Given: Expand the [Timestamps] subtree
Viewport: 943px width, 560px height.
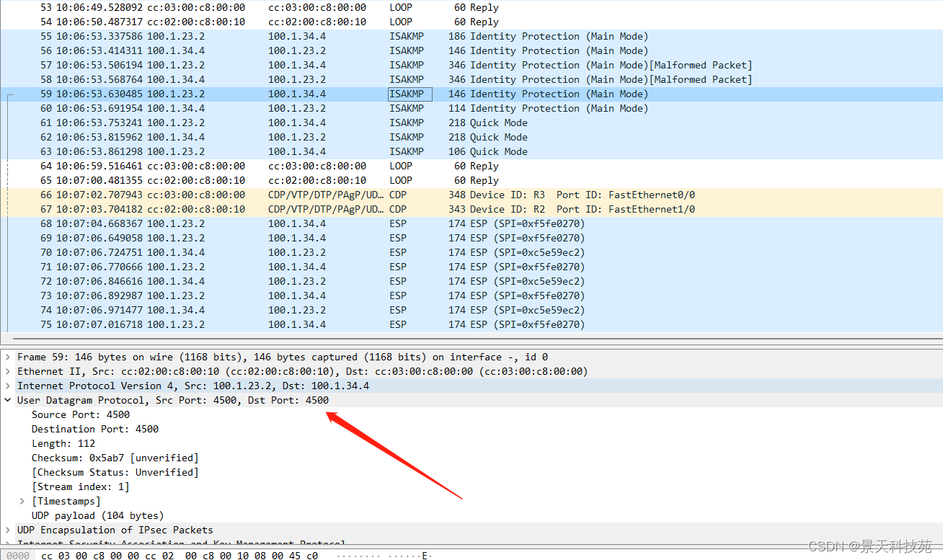Looking at the screenshot, I should (22, 501).
